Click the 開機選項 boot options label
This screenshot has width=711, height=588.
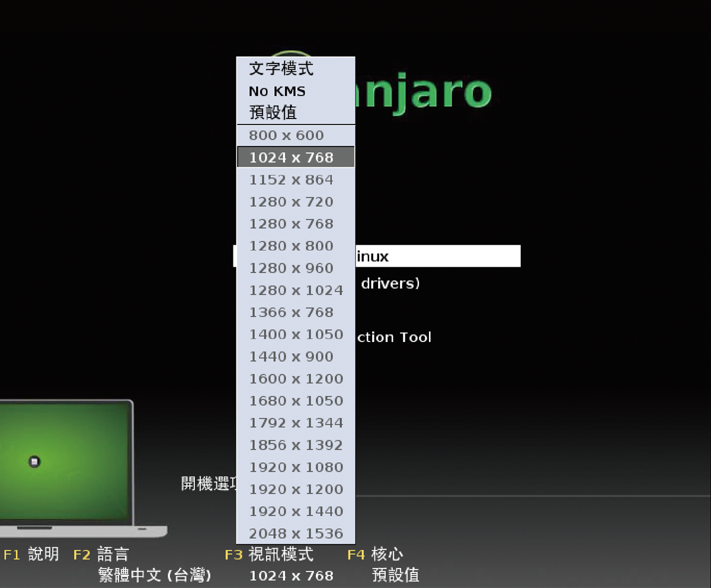click(x=209, y=483)
